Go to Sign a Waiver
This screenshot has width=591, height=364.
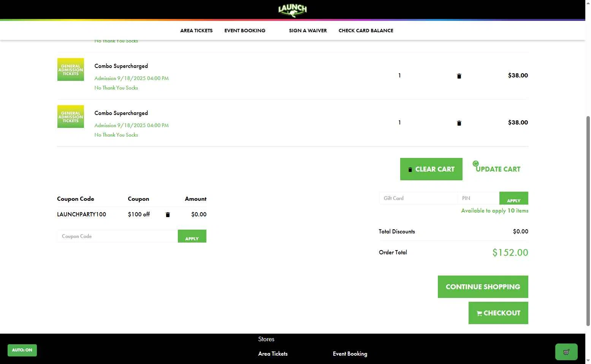308,31
